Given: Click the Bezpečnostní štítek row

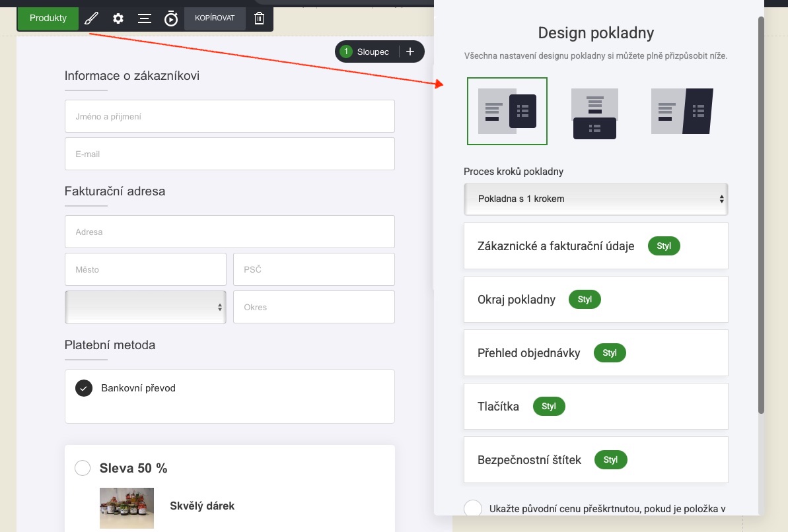Looking at the screenshot, I should pos(596,459).
